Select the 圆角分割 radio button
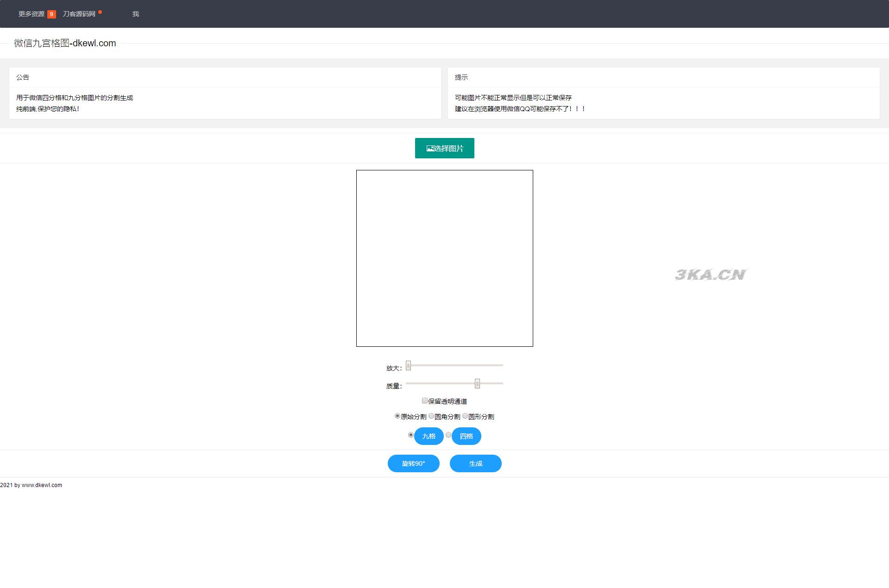The width and height of the screenshot is (889, 588). 431,416
